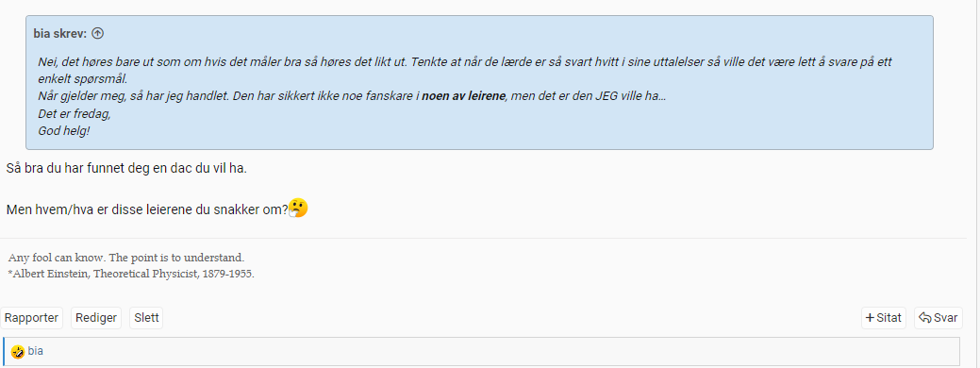Delete the post with Slett

146,318
